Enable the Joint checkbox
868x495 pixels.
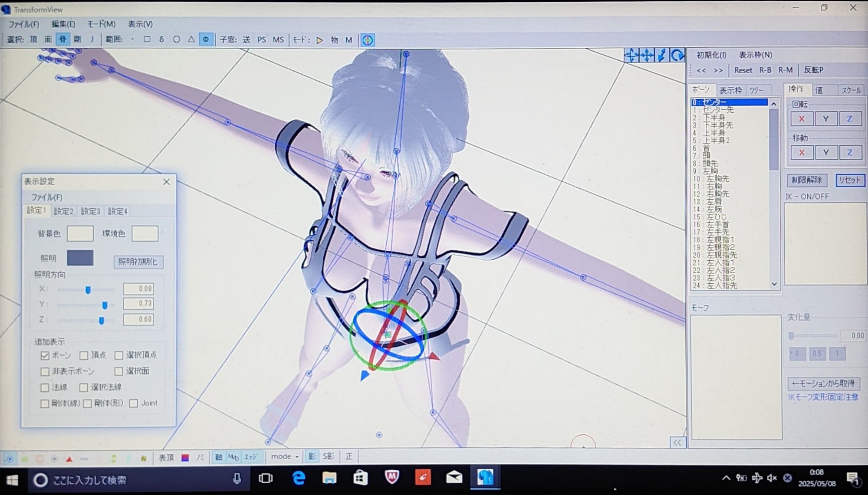tap(134, 403)
